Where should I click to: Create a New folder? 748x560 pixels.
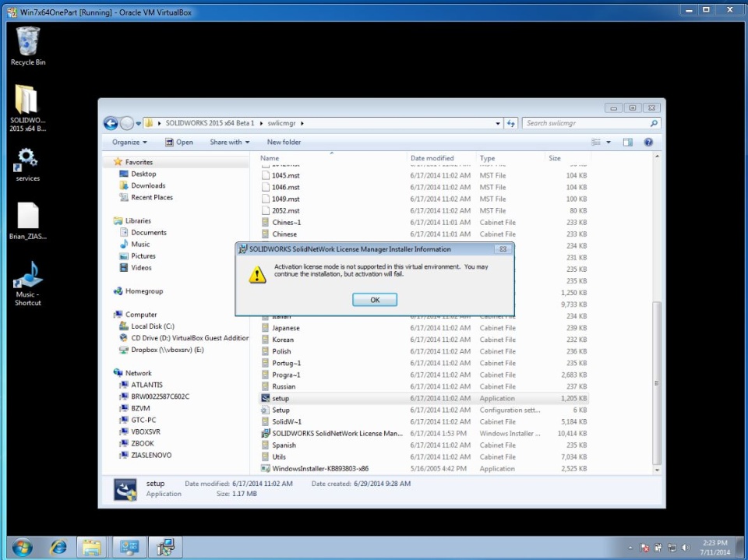[284, 143]
